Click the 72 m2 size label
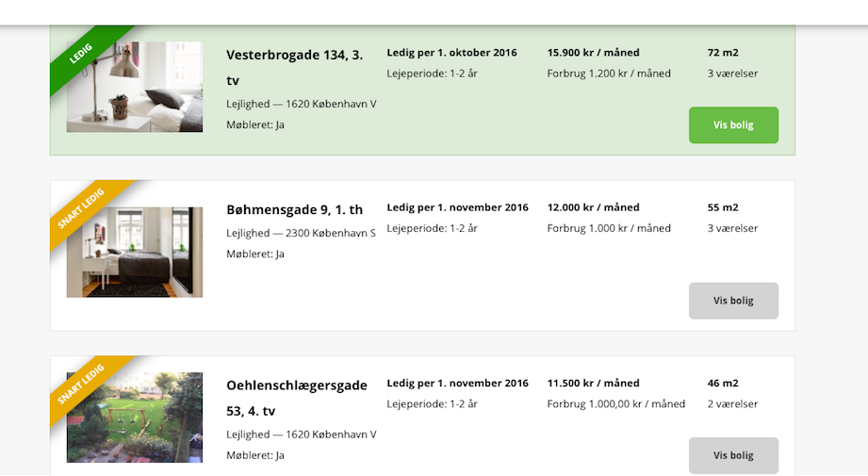 coord(723,53)
